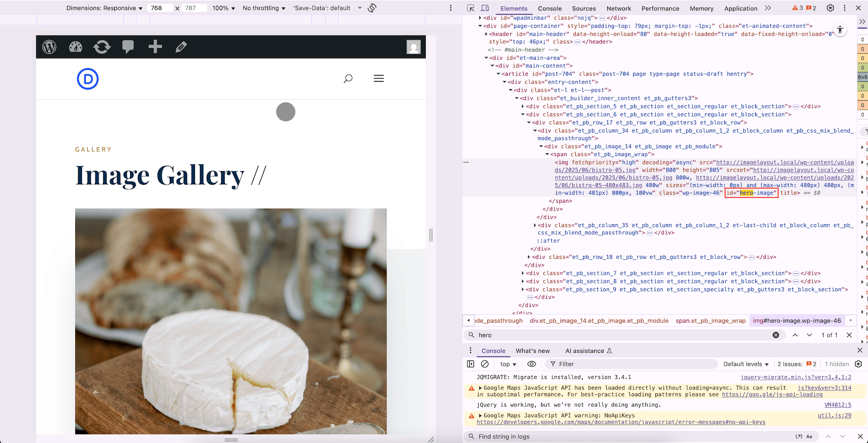Image resolution: width=868 pixels, height=443 pixels.
Task: Open the Default levels dropdown
Action: point(745,364)
